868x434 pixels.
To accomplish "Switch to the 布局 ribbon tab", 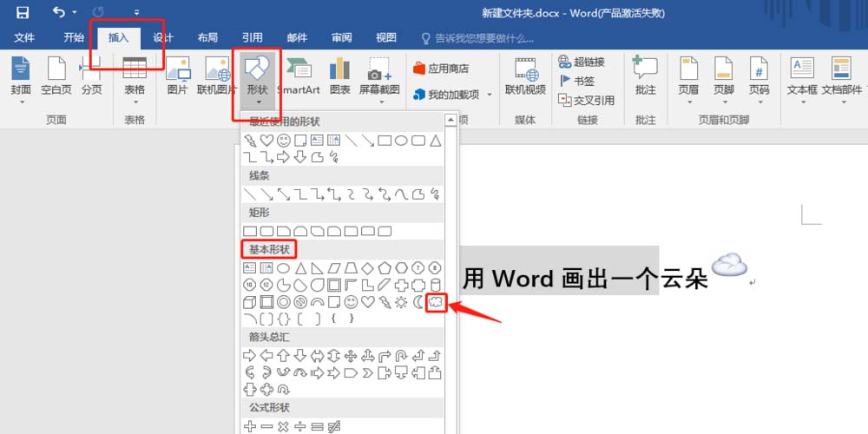I will click(207, 37).
